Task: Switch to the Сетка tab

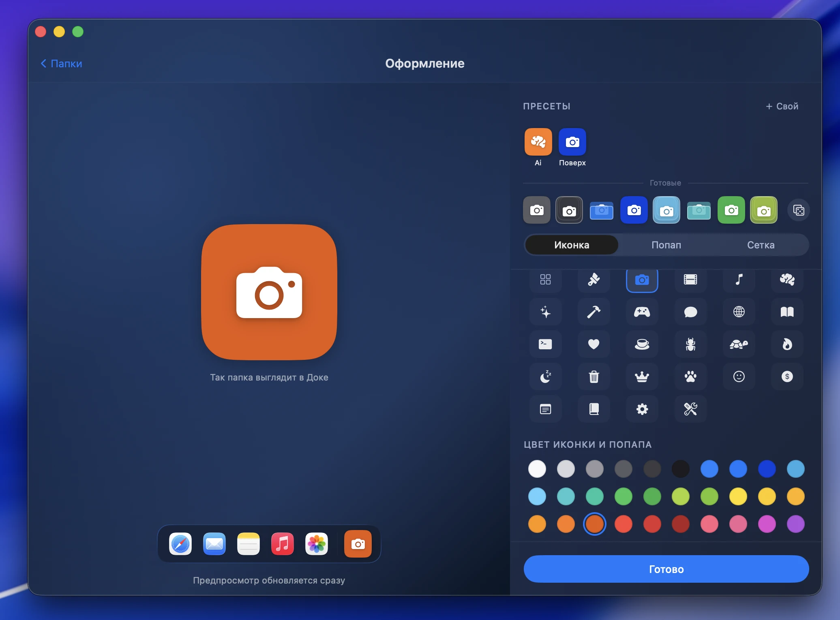Action: click(761, 245)
